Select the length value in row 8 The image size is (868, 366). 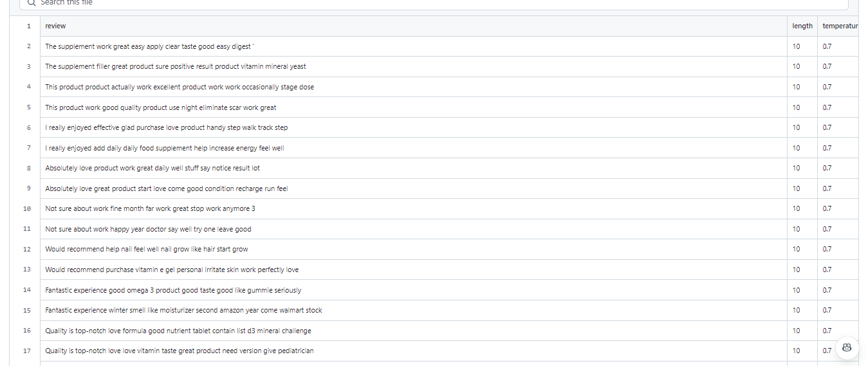796,168
